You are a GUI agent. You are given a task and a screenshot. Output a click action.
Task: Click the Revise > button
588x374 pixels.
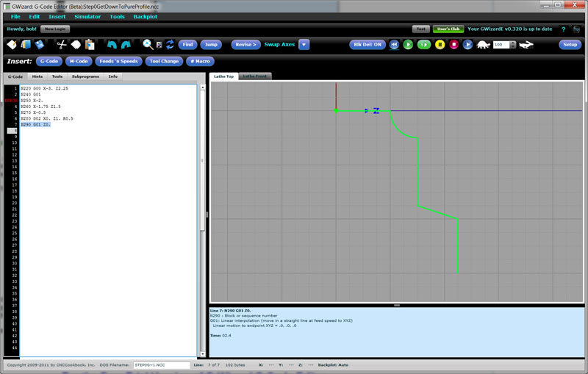pos(245,45)
